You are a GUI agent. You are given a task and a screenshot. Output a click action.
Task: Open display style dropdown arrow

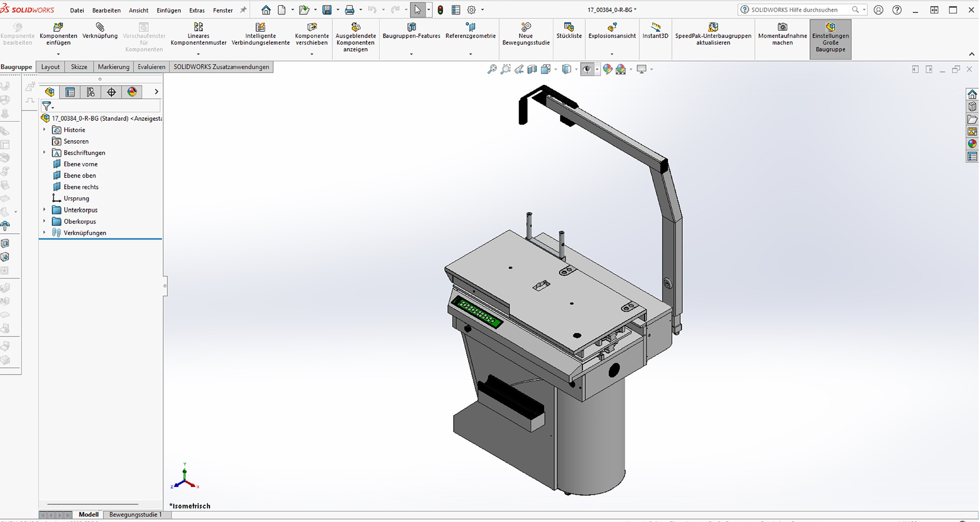tap(577, 69)
